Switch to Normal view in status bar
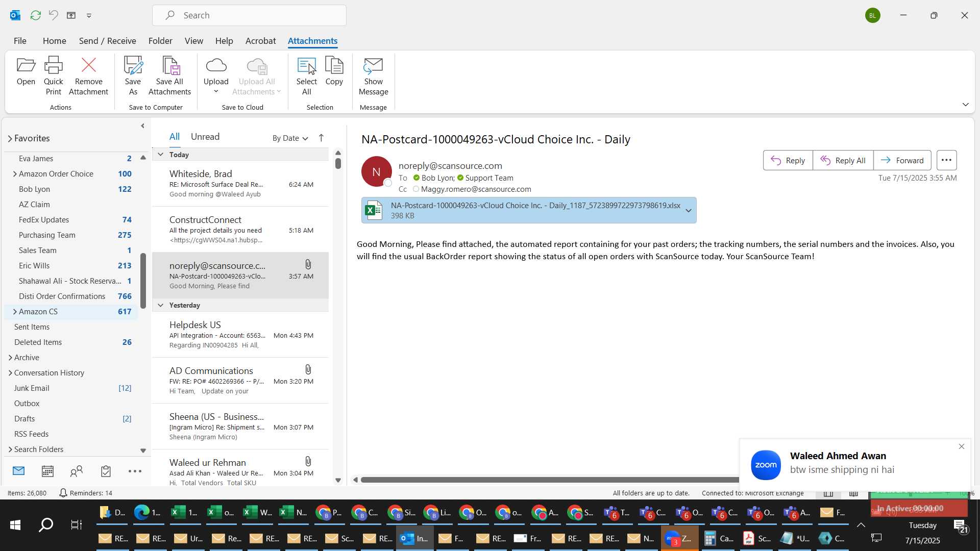The height and width of the screenshot is (551, 980). coord(828,493)
